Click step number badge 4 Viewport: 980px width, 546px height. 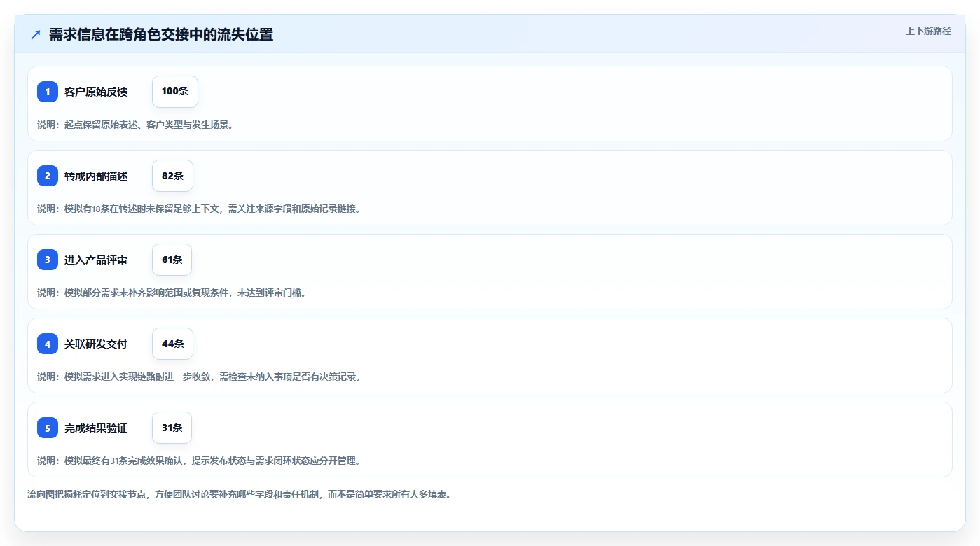(48, 344)
